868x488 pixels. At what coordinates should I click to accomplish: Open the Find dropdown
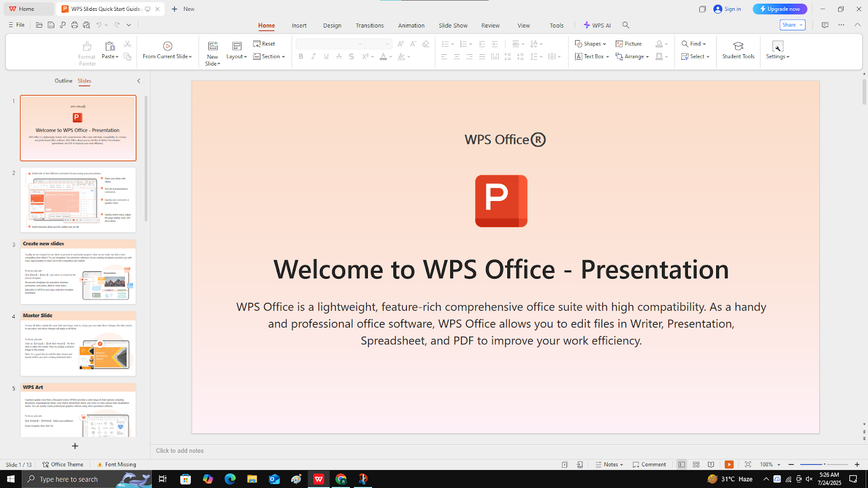pos(694,44)
